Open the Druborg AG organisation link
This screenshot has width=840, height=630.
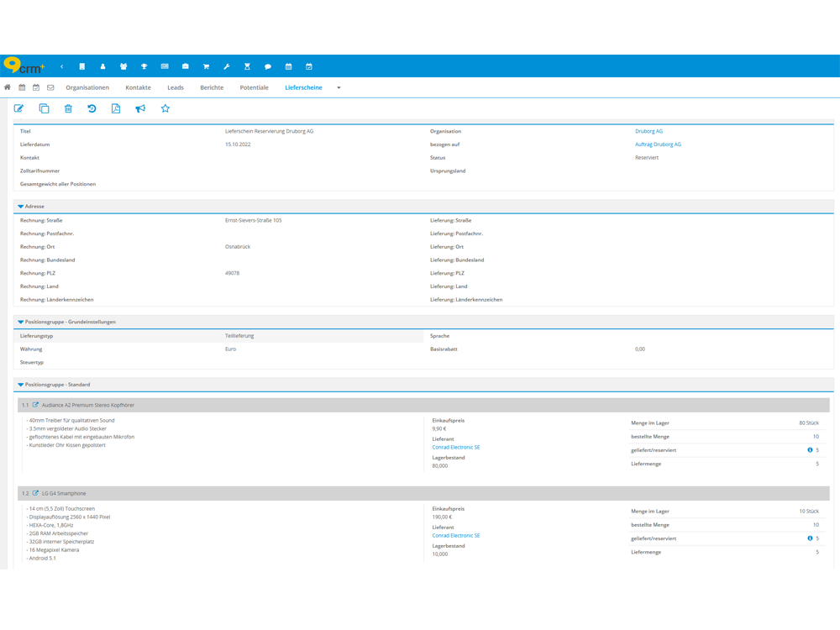tap(648, 131)
